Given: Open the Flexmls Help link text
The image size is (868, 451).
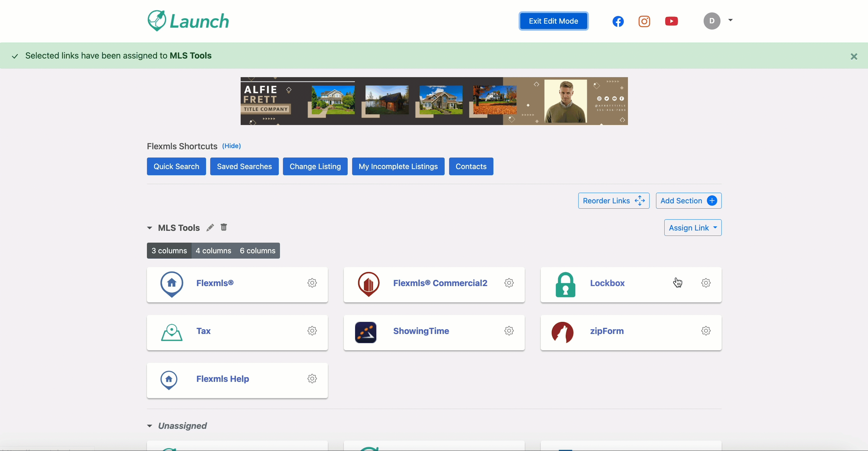Looking at the screenshot, I should 222,379.
